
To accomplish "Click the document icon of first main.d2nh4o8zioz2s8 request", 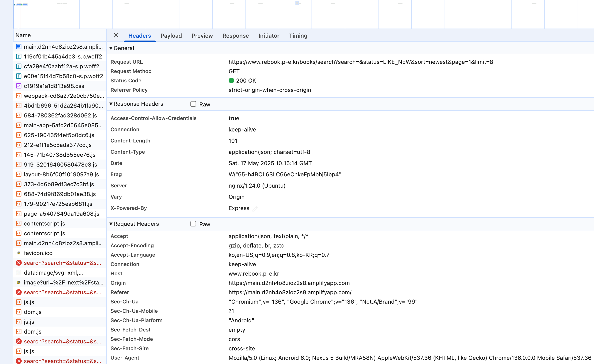I will click(19, 47).
